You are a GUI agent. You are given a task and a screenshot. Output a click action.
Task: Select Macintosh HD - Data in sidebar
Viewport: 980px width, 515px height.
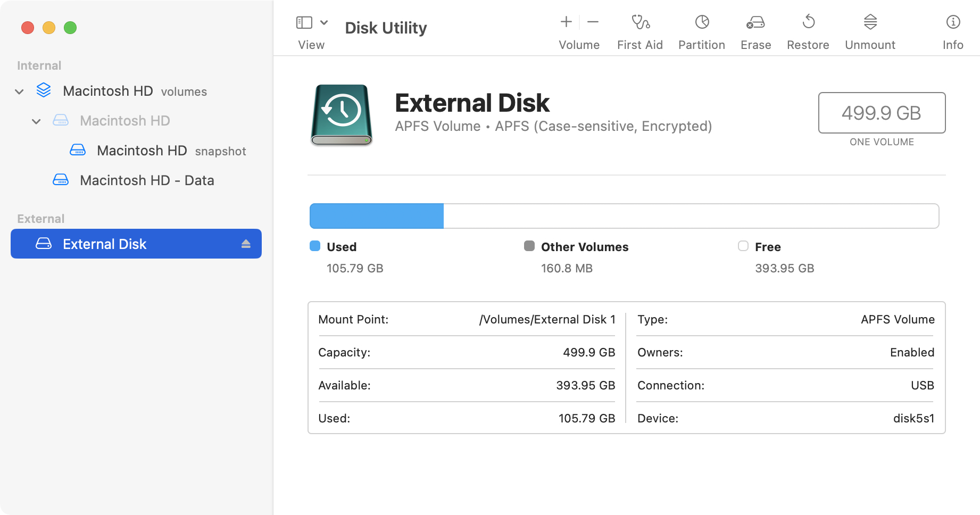pos(147,180)
